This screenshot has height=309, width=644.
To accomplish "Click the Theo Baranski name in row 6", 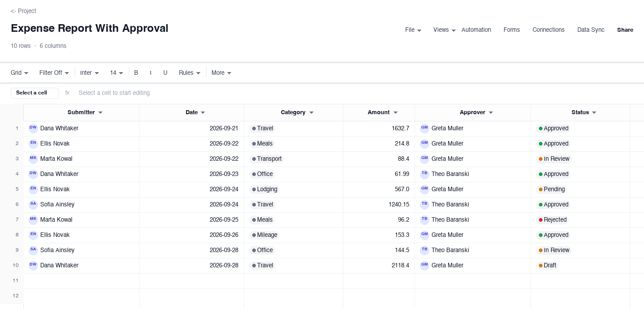I will pyautogui.click(x=450, y=205).
